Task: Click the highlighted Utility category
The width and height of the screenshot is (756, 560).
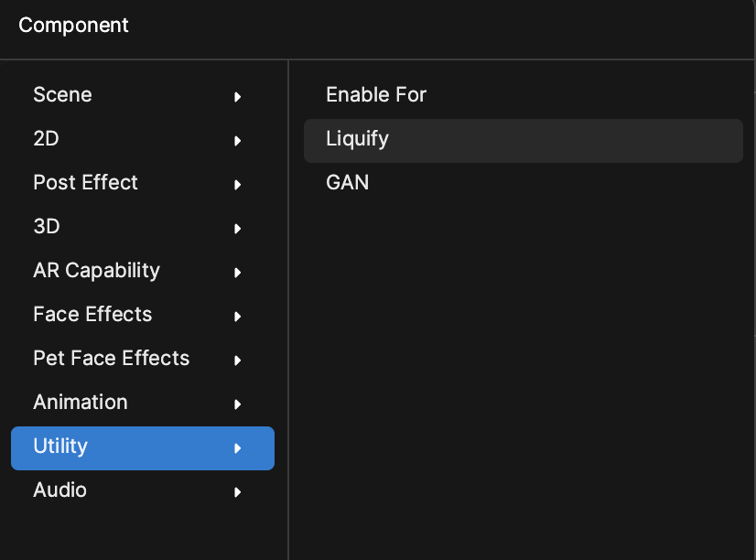Action: (x=143, y=448)
